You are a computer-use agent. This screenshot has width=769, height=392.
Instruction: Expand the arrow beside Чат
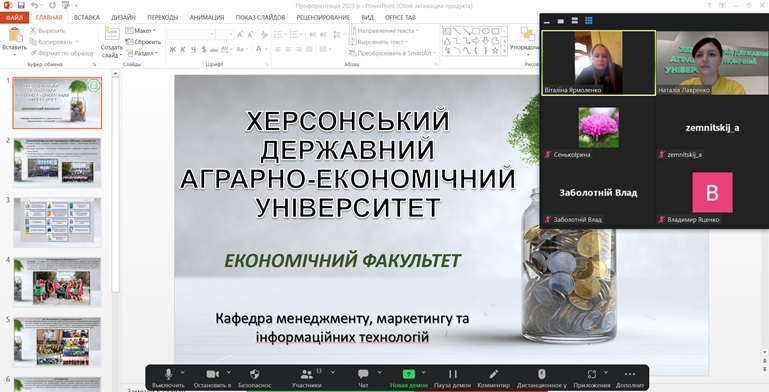point(380,372)
